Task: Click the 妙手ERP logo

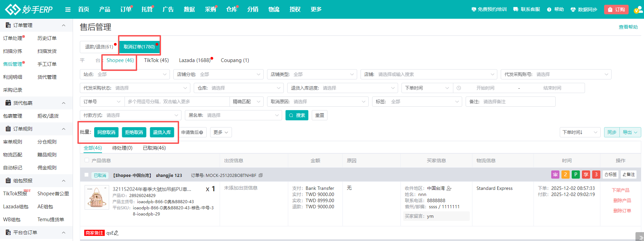Action: coord(29,9)
